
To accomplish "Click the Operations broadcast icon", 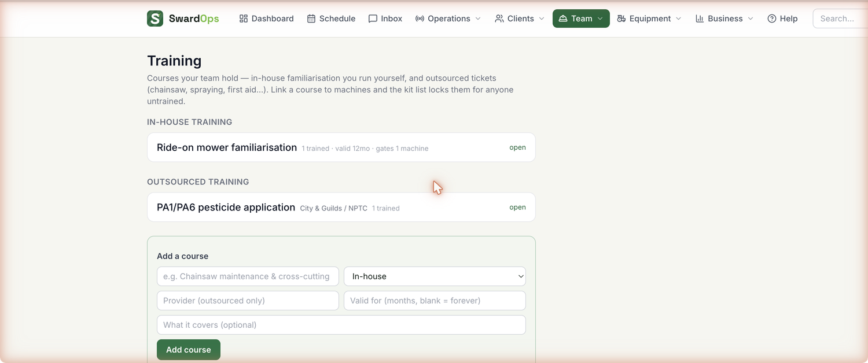I will pos(420,18).
